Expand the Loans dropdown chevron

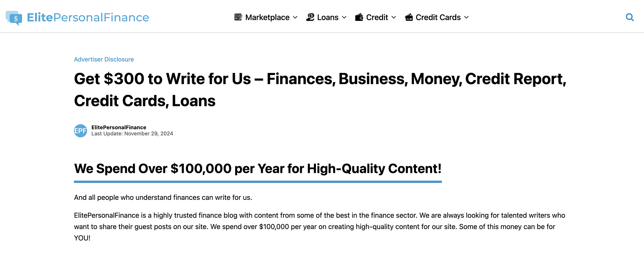click(344, 17)
